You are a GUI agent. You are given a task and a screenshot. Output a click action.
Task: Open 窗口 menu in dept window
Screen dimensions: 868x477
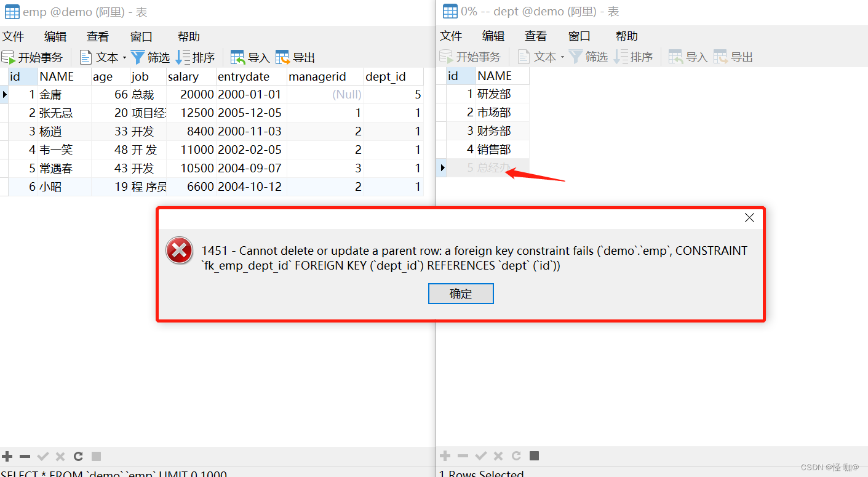point(579,36)
